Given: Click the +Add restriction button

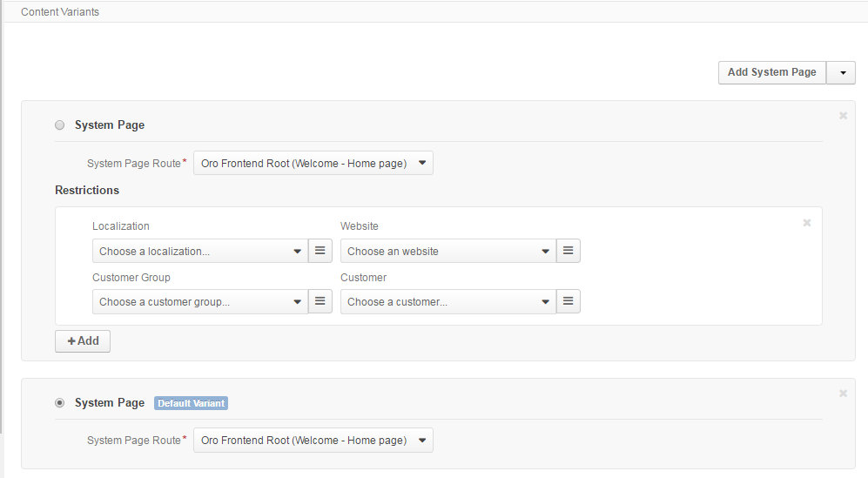Looking at the screenshot, I should pyautogui.click(x=83, y=341).
